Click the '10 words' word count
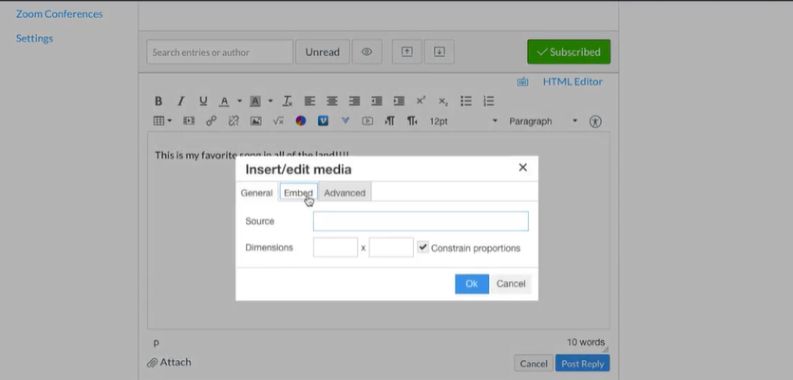The height and width of the screenshot is (380, 793). click(x=585, y=343)
